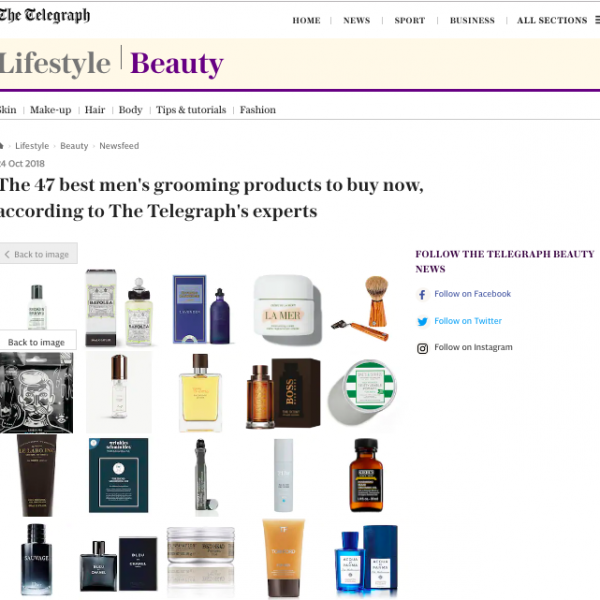This screenshot has width=600, height=600.
Task: Go to News in top navigation
Action: pyautogui.click(x=357, y=20)
